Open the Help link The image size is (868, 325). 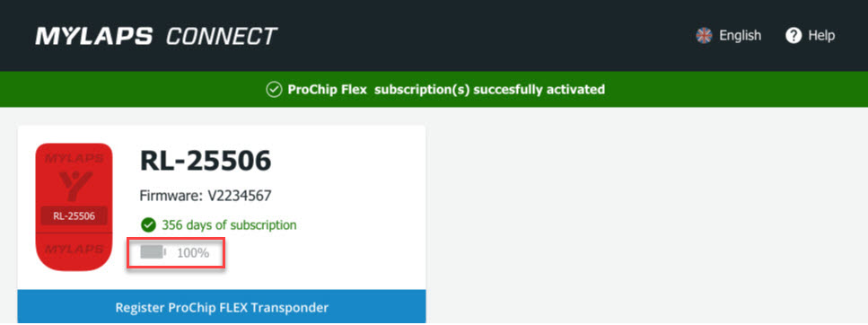tap(811, 36)
